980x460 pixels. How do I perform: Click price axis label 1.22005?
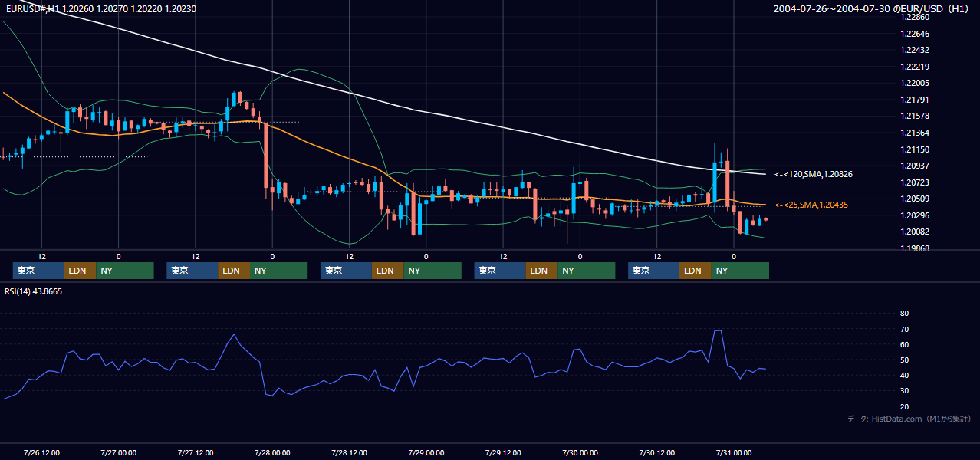(x=915, y=84)
